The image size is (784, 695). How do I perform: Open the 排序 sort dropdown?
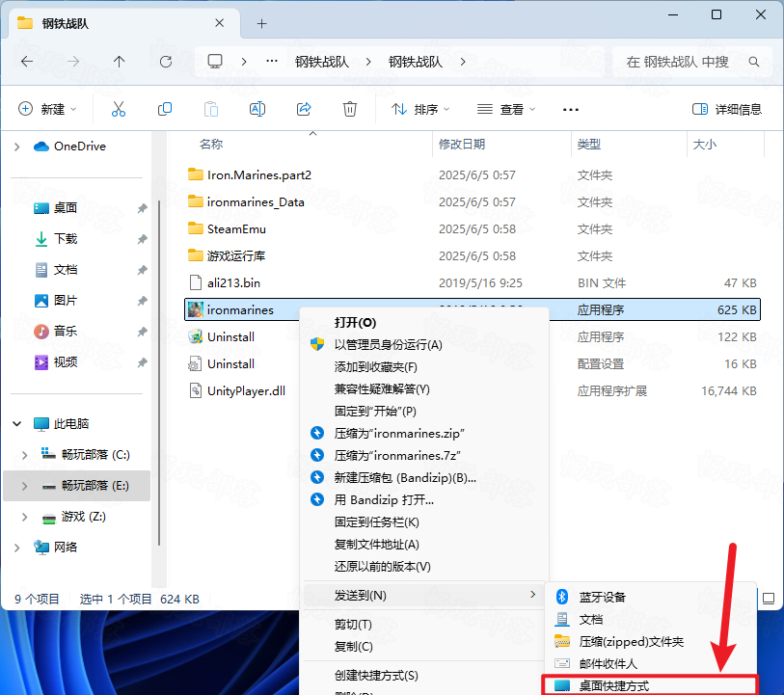(420, 109)
